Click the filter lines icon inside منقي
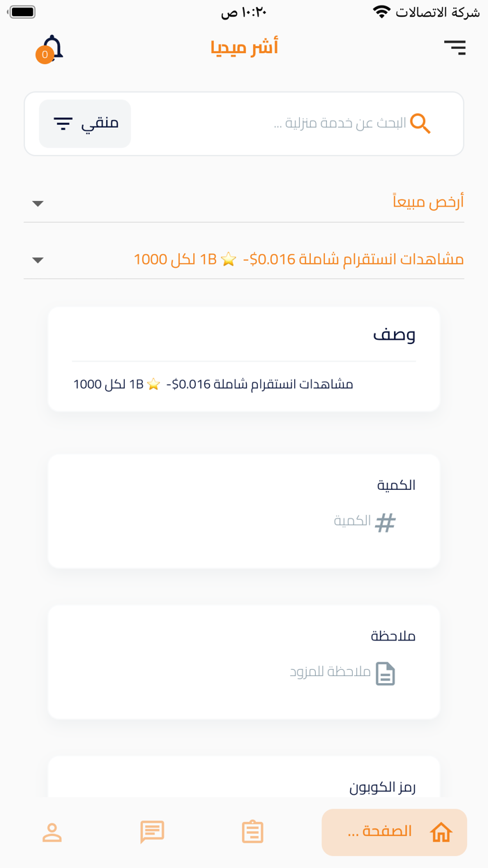The height and width of the screenshot is (868, 488). coord(63,124)
